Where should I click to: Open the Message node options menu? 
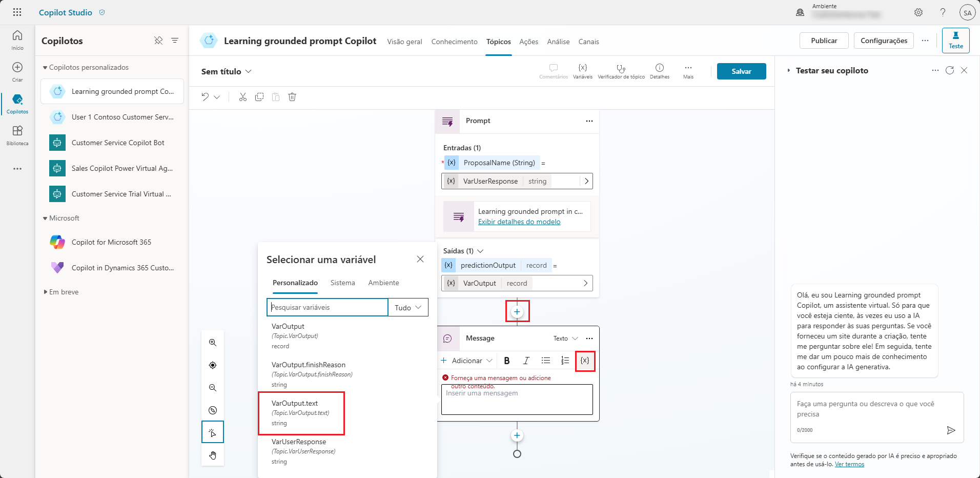[x=589, y=338]
